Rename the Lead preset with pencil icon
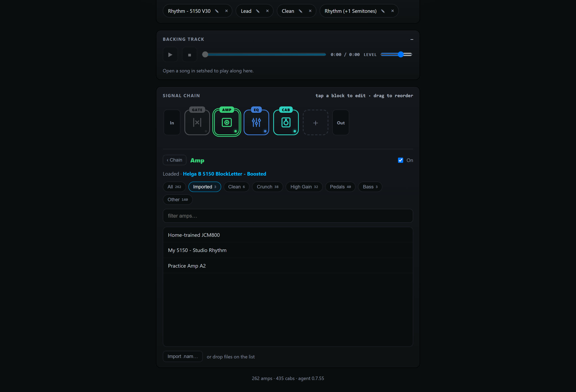Viewport: 576px width, 392px height. (x=258, y=11)
